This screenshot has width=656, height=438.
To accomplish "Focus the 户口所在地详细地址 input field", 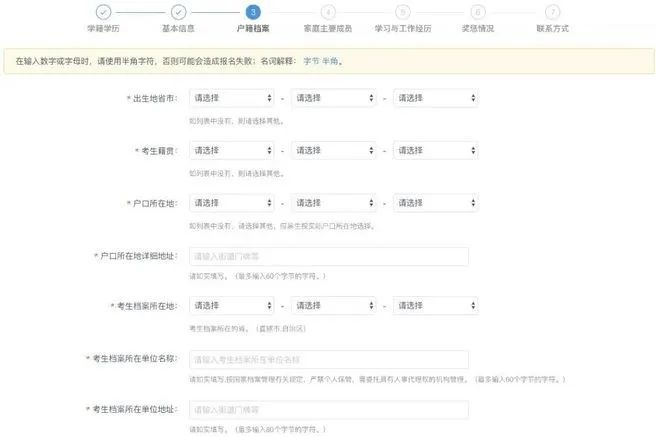I will [329, 256].
